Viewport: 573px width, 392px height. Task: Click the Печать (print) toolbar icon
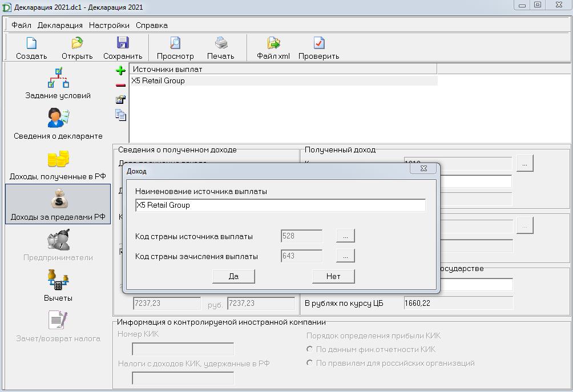pos(221,43)
